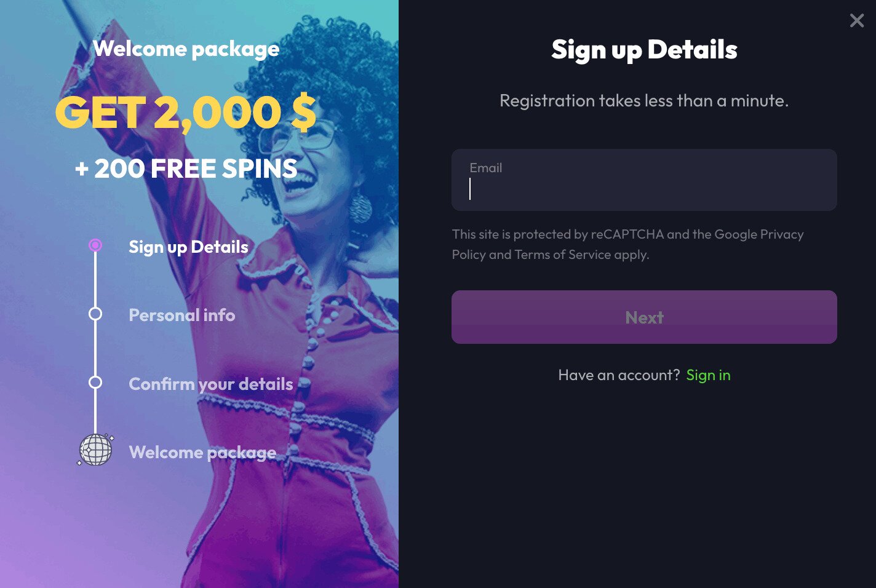Screen dimensions: 876x588
Task: Go to the Personal info step label
Action: [181, 316]
